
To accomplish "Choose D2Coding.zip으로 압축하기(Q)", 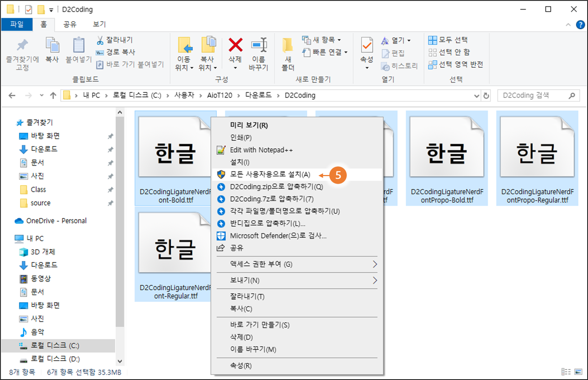I will point(297,187).
